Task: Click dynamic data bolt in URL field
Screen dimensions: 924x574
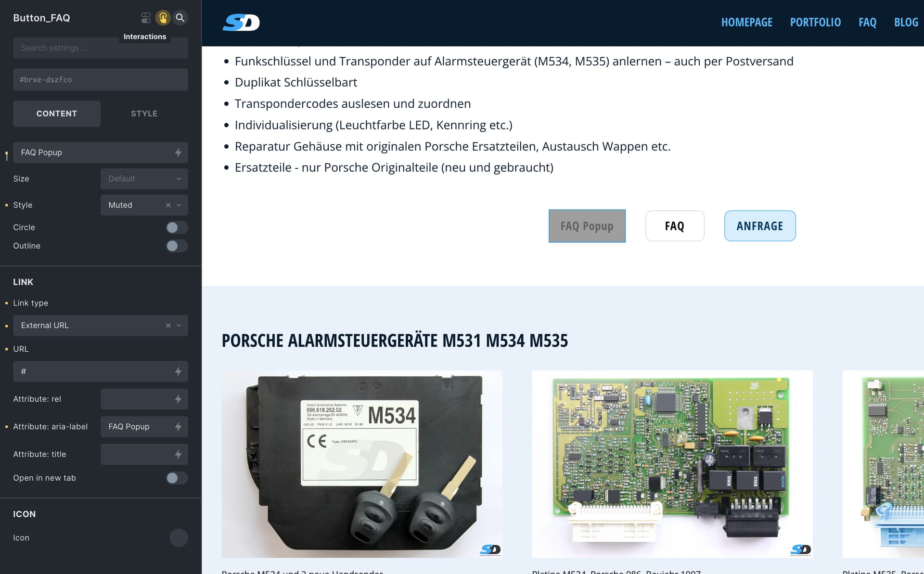Action: click(178, 371)
